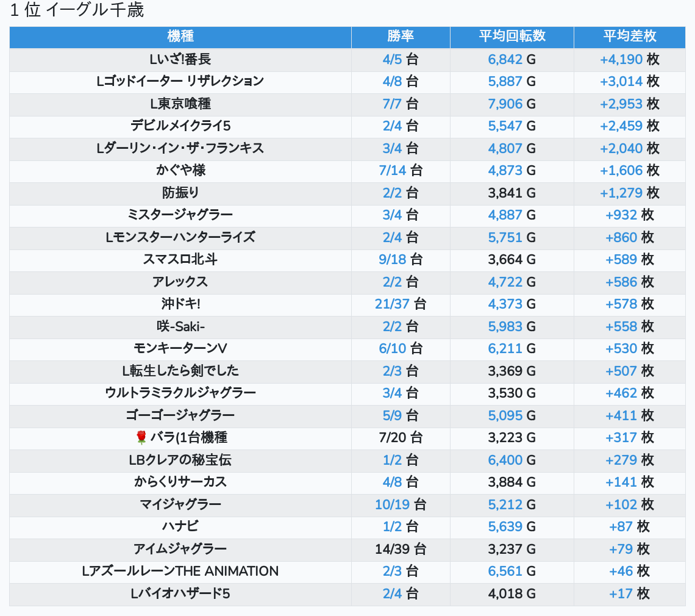Viewport: 695px width, 616px height.
Task: Click ウルトラミラクルジャグラー name
Action: coord(180,393)
